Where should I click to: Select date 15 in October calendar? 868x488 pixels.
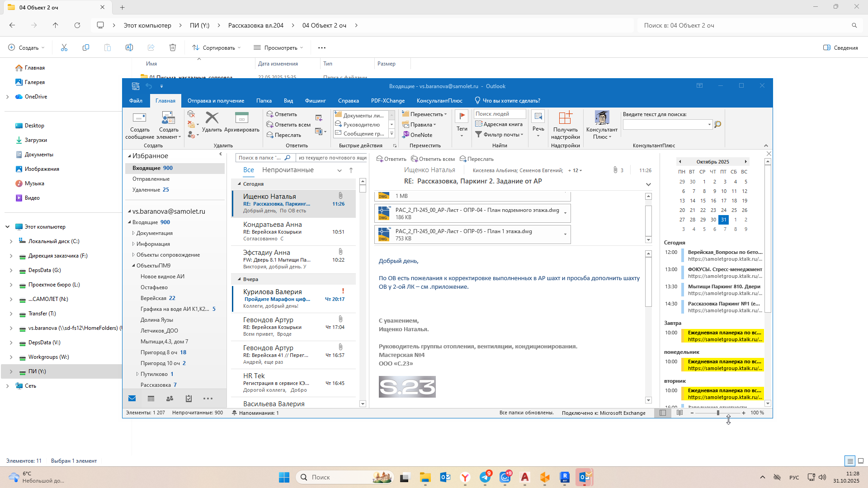pos(703,201)
